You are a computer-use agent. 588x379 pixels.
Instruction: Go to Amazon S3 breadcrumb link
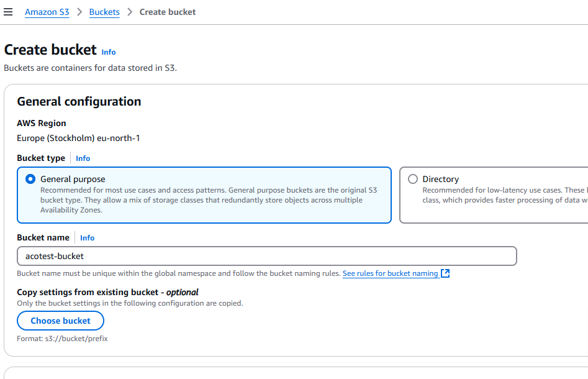coord(47,12)
